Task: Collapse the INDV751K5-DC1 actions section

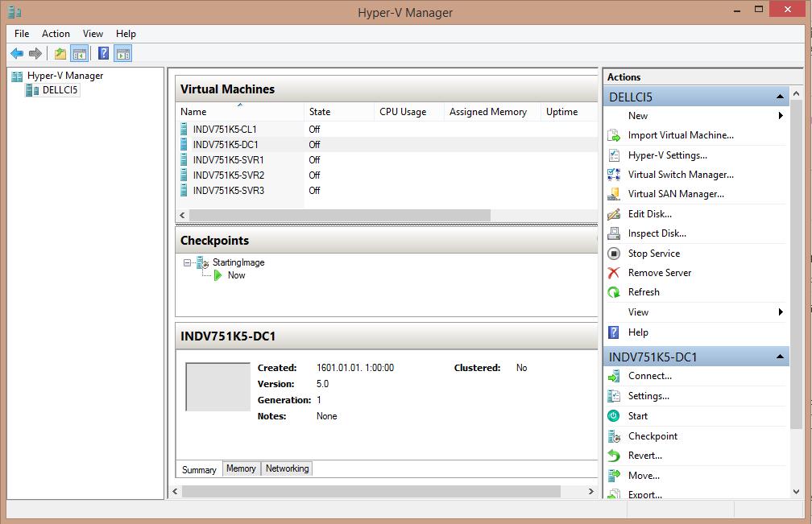Action: coord(780,357)
